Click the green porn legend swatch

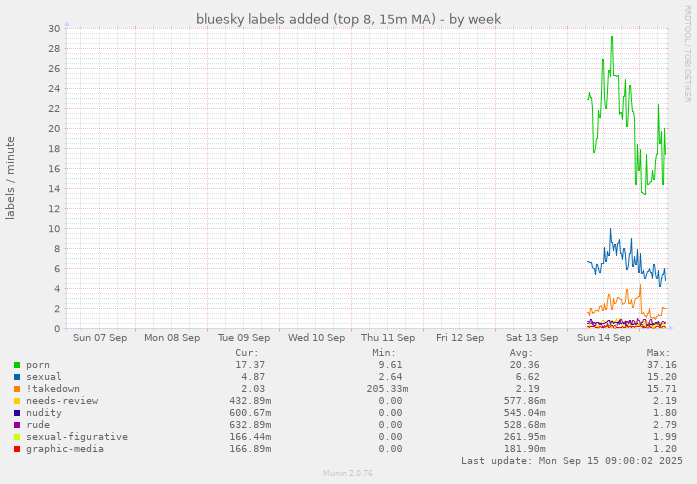click(17, 365)
